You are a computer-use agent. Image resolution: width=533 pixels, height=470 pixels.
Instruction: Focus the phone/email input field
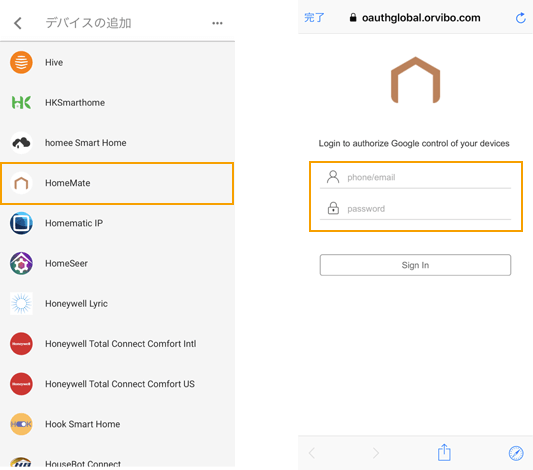[x=415, y=178]
